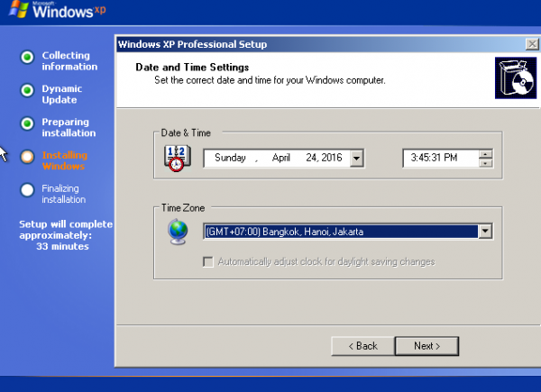Select the Dynamic Update step indicator
Viewport: 541px width, 392px height.
point(27,91)
